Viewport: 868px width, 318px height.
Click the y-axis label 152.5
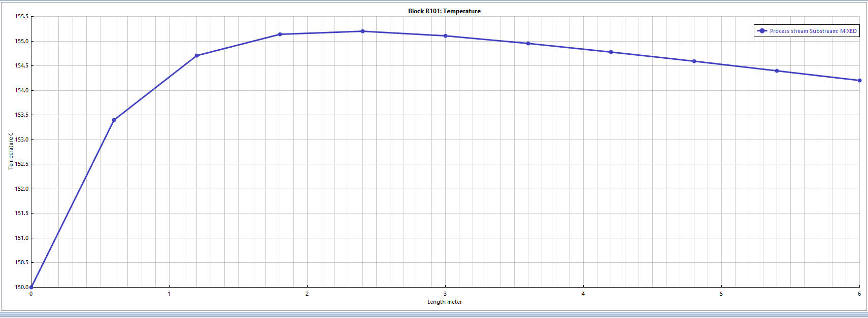pos(21,164)
